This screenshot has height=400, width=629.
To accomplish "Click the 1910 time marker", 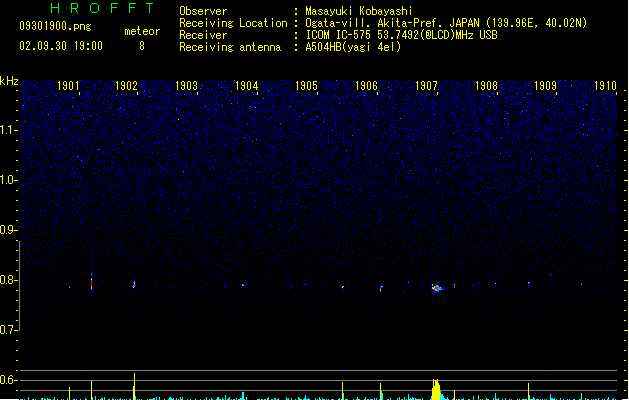I will point(605,86).
